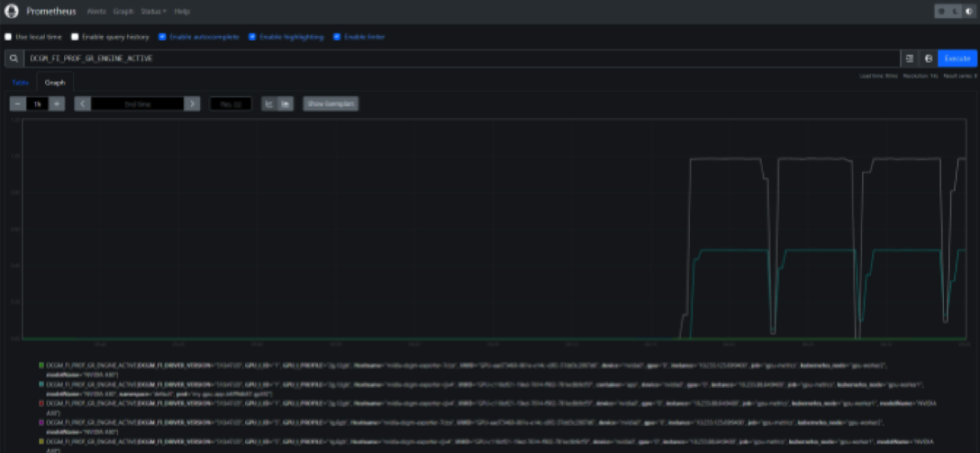Click the Prometheus logo icon
Viewport: 980px width, 453px height.
click(x=12, y=11)
